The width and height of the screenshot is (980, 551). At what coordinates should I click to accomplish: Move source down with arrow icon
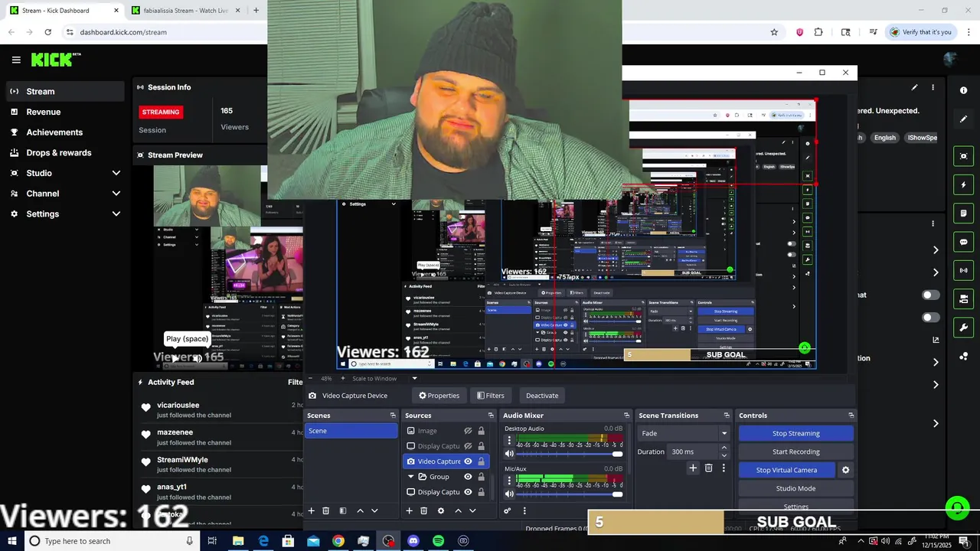coord(472,510)
